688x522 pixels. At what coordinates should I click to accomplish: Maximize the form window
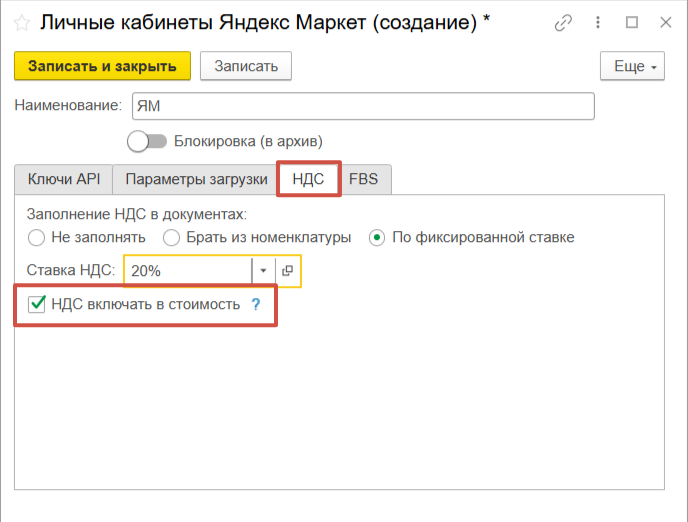click(631, 22)
